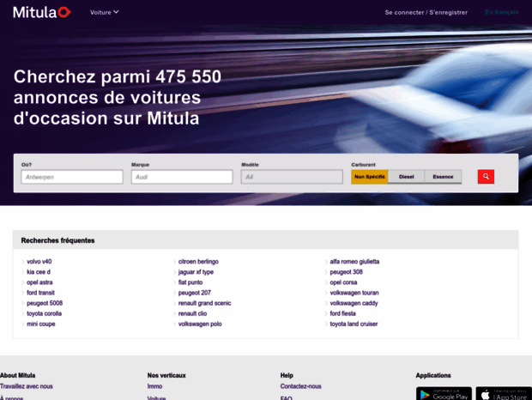532x400 pixels.
Task: Select Non Spécifié fuel option
Action: pos(370,177)
